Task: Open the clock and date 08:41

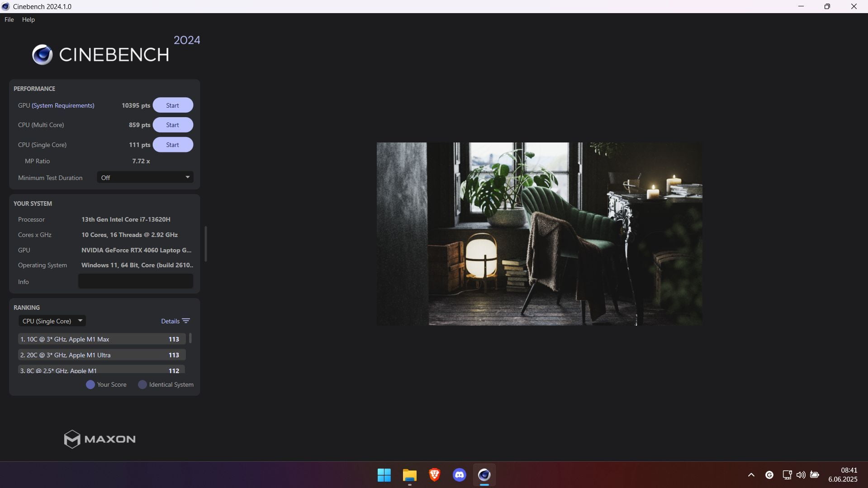Action: pyautogui.click(x=843, y=475)
